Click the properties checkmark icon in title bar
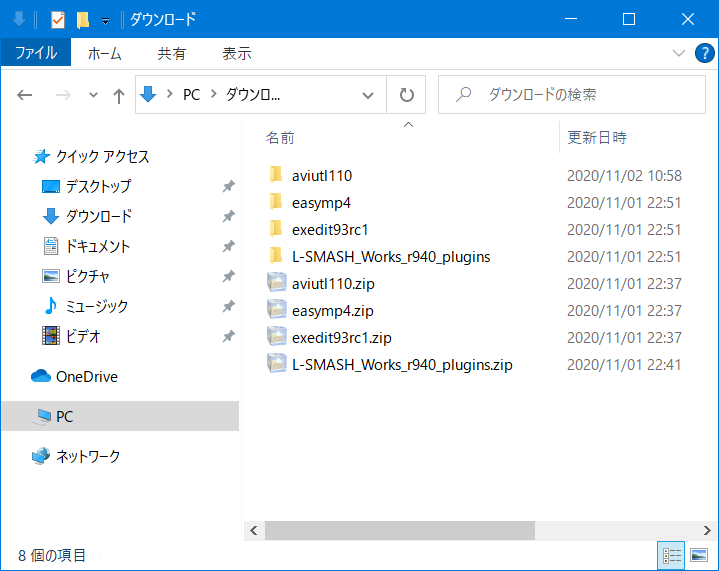This screenshot has width=719, height=571. tap(57, 20)
